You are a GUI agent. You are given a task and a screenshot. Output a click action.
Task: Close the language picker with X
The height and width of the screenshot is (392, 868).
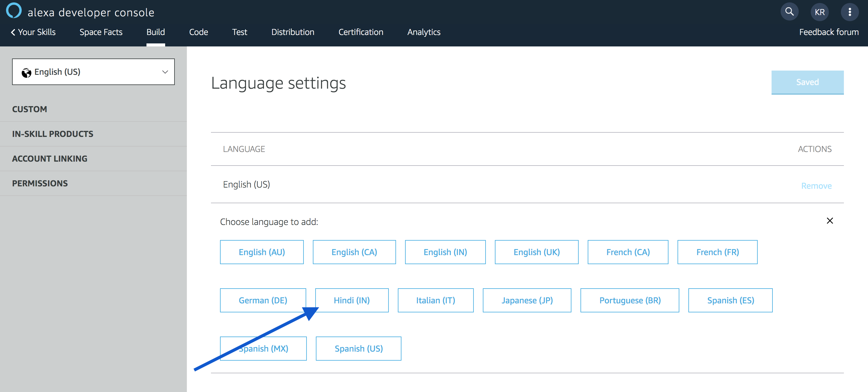830,221
